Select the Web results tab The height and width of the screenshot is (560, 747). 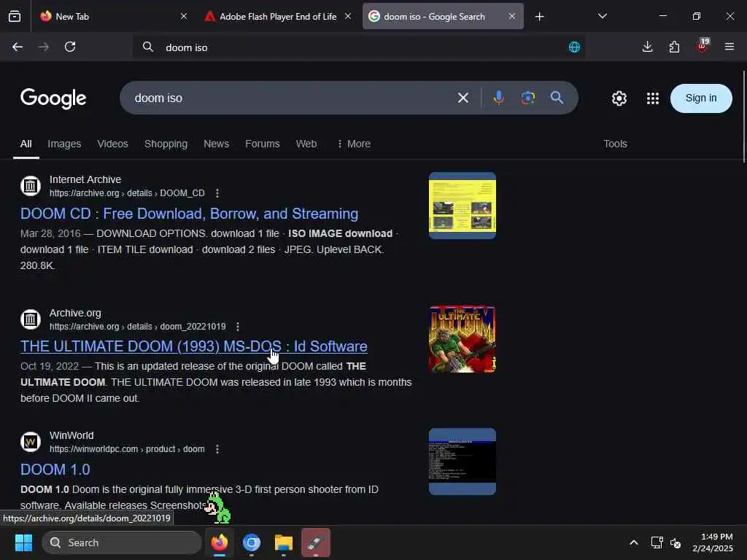[x=306, y=144]
